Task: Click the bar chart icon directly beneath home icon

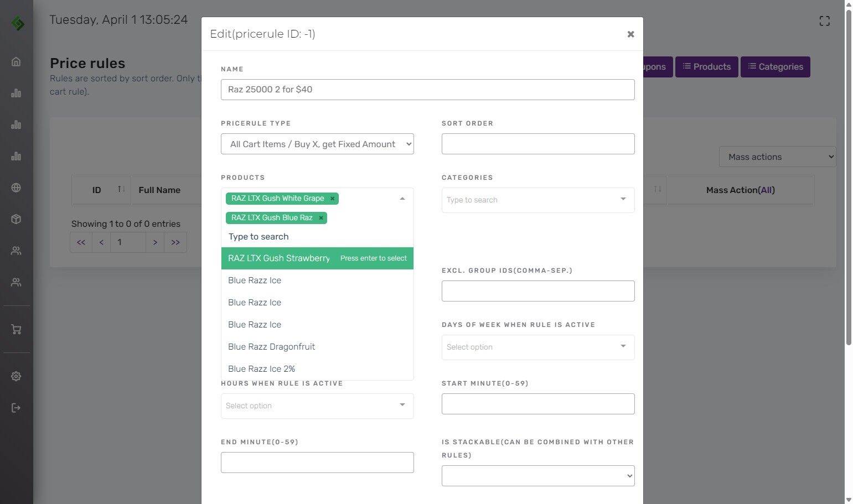Action: (x=16, y=93)
